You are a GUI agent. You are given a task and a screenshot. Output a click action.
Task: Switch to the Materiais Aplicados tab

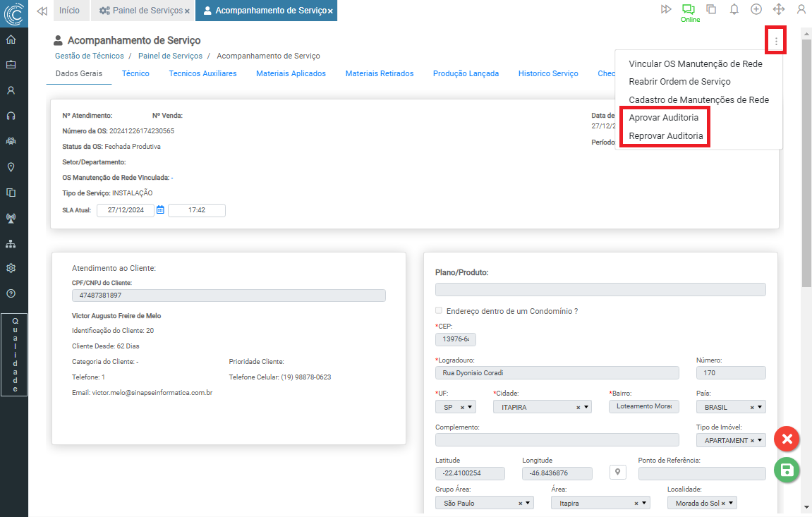pos(291,73)
